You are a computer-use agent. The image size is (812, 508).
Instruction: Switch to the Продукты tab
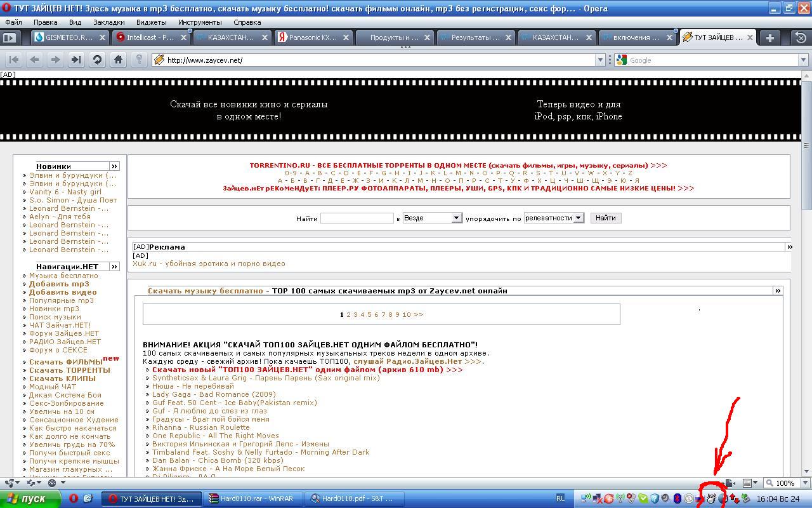pyautogui.click(x=394, y=37)
